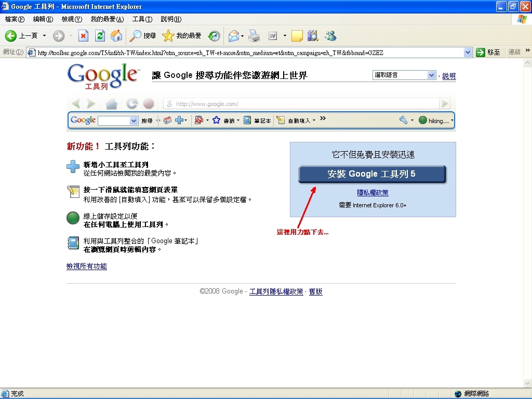Open the Research books icon
Viewport: 532px width, 399px height.
click(x=313, y=36)
